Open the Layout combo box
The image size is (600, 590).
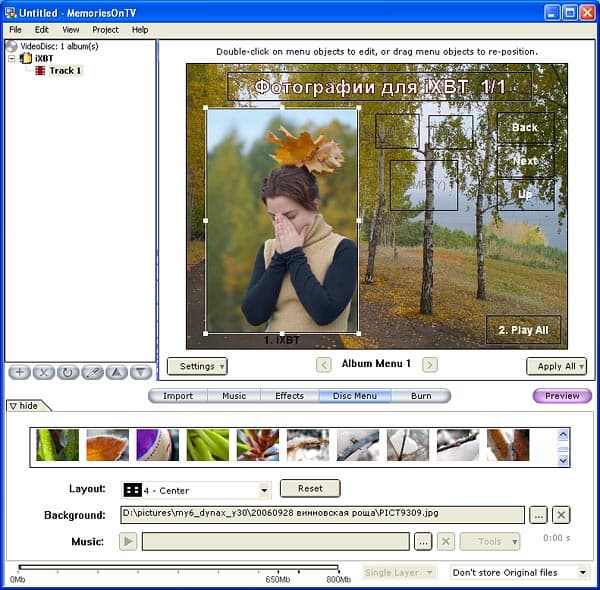click(x=196, y=490)
